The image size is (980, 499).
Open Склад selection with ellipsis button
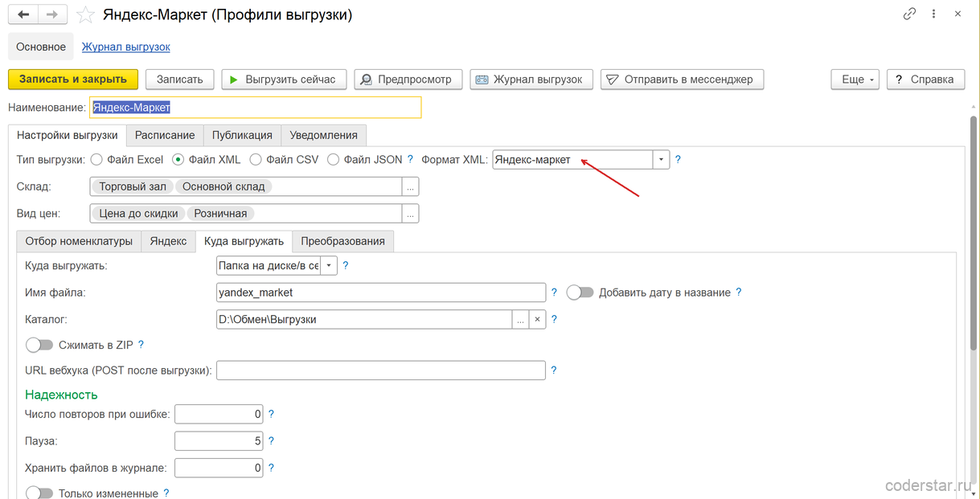410,186
